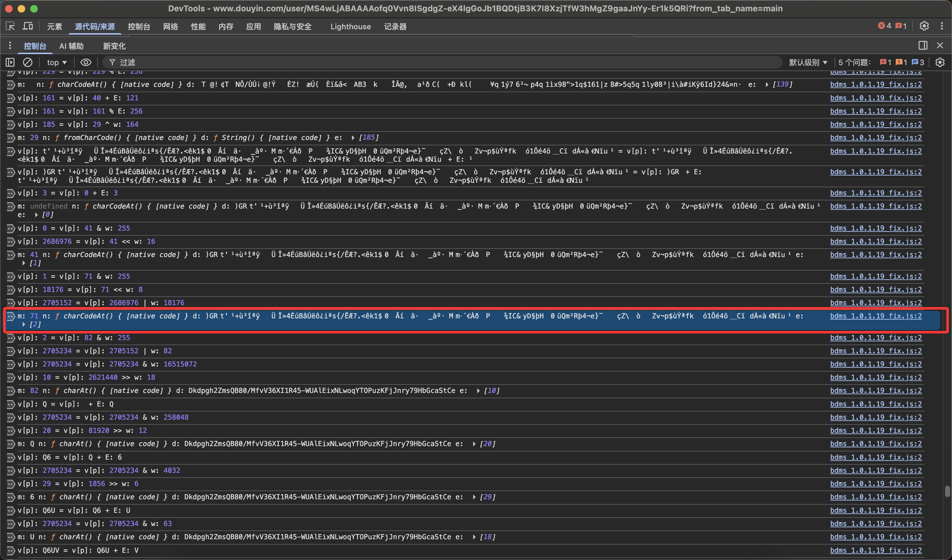
Task: Open bdms_1.0.1.19_fix.js:2 link on highlighted row
Action: tap(875, 316)
